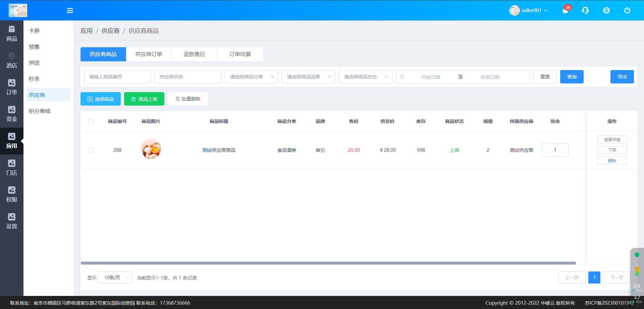The height and width of the screenshot is (309, 644).
Task: Click the horizontal table scrollbar
Action: [328, 263]
